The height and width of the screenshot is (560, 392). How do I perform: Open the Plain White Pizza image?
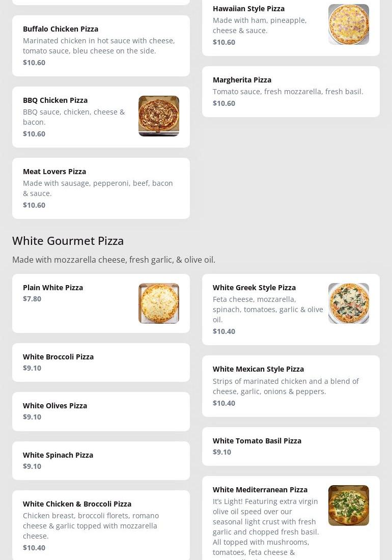tap(158, 303)
